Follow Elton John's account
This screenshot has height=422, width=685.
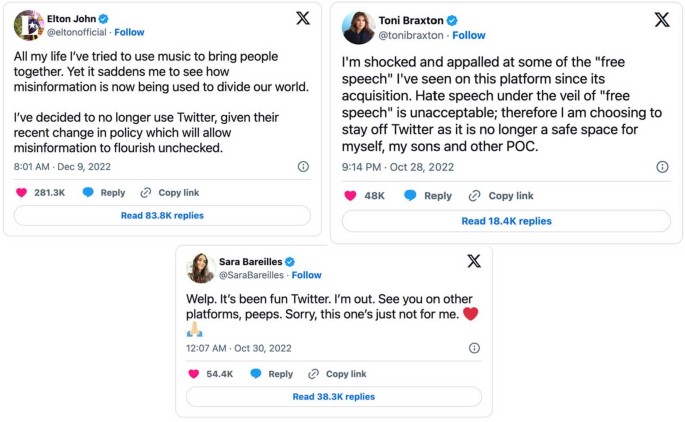pyautogui.click(x=129, y=32)
